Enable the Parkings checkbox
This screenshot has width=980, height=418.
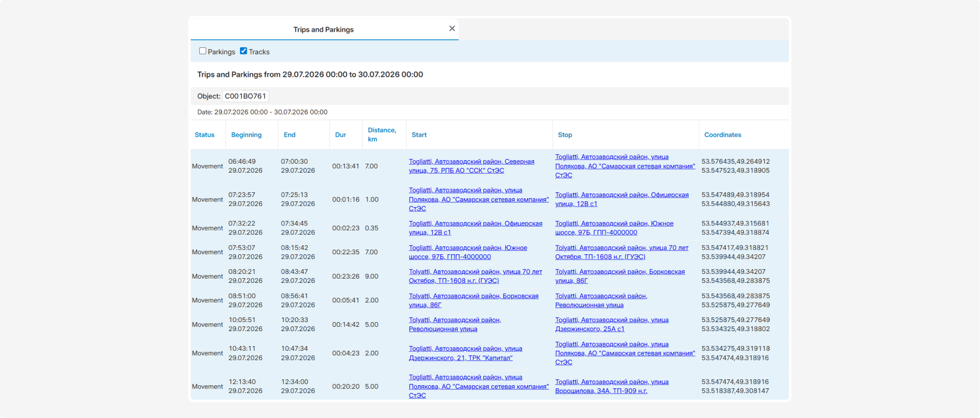point(202,51)
